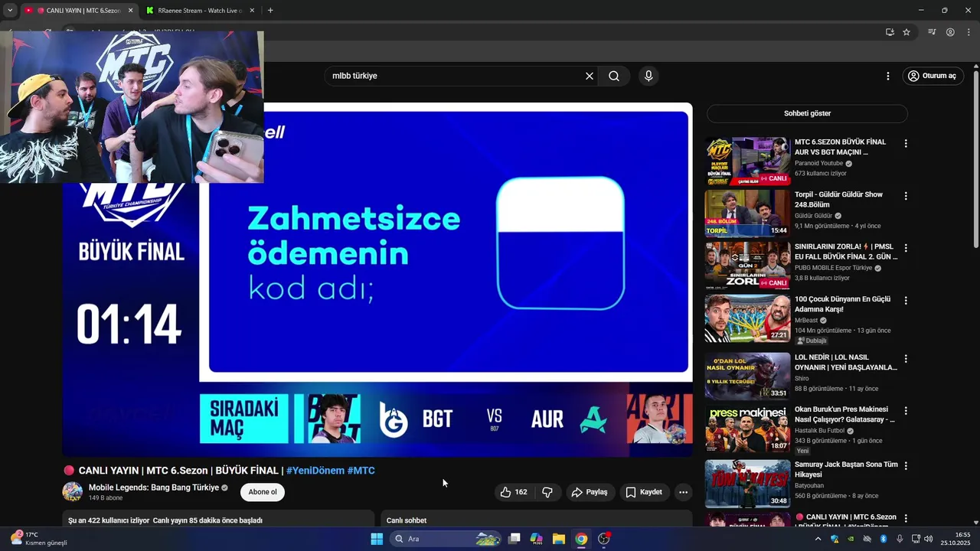This screenshot has width=980, height=551.
Task: Click the #MTC hashtag link
Action: point(361,471)
